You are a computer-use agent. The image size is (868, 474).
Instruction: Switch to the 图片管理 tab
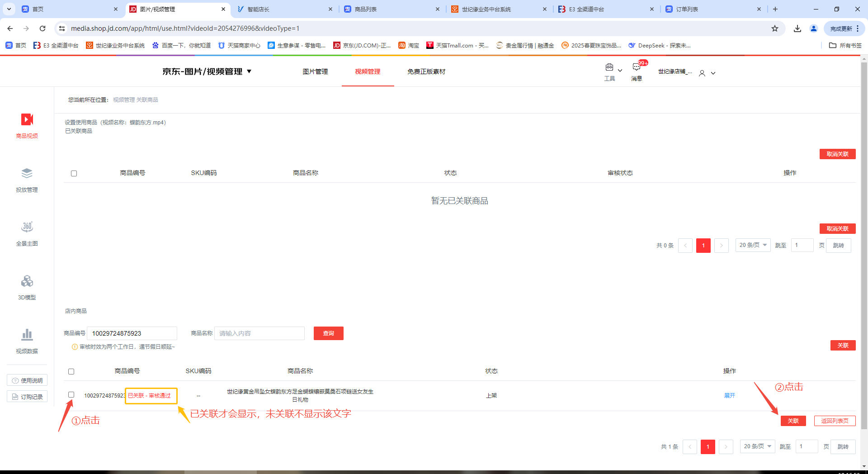(315, 71)
